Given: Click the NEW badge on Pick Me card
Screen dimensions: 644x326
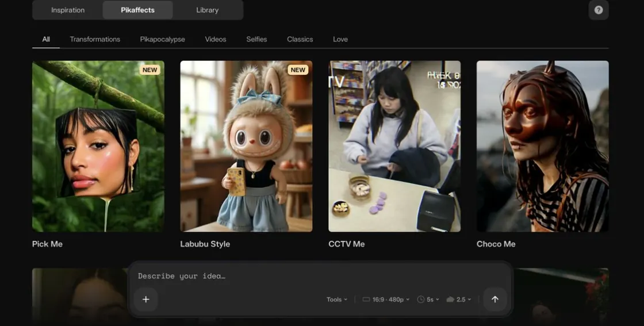Looking at the screenshot, I should pos(150,70).
